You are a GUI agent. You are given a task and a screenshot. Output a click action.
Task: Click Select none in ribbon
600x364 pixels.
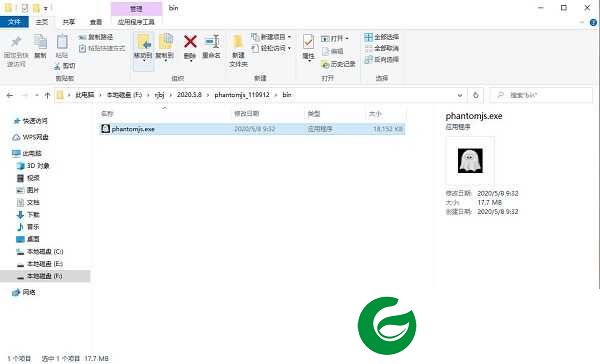[382, 48]
